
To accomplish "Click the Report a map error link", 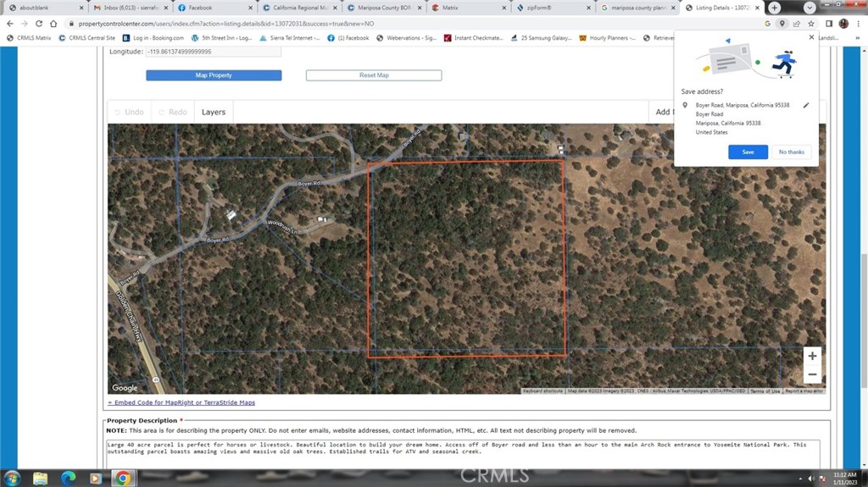I will pyautogui.click(x=804, y=391).
